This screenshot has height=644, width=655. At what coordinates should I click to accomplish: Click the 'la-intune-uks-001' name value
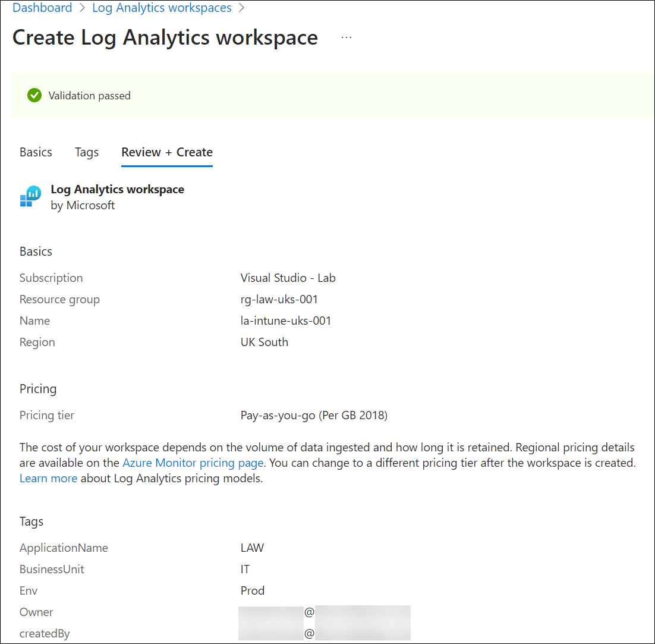(286, 321)
